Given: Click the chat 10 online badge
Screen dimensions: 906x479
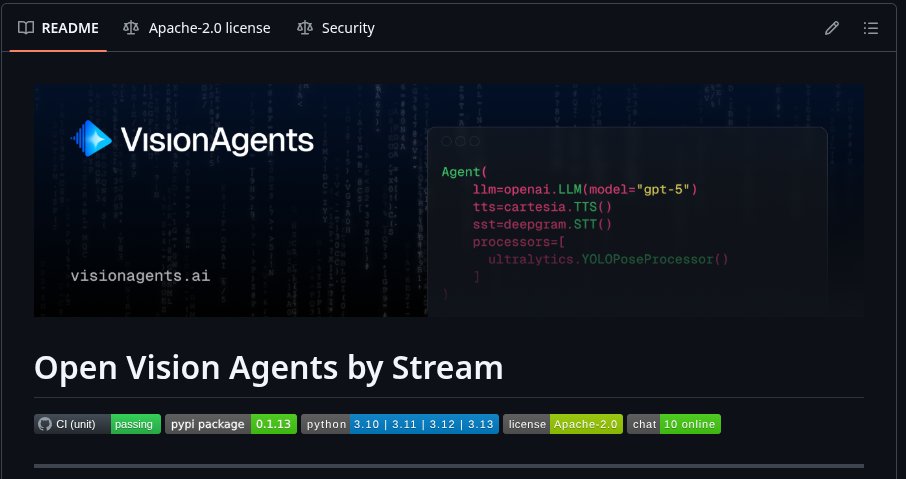Looking at the screenshot, I should click(674, 424).
